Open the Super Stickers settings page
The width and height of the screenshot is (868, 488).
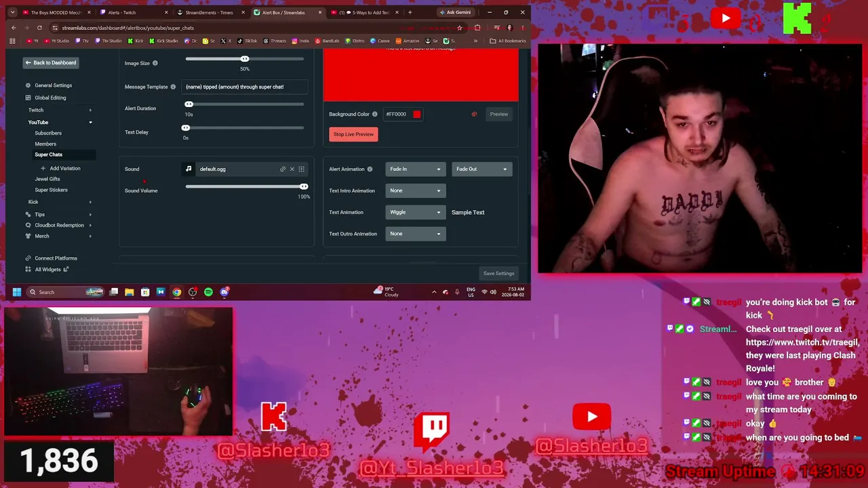click(51, 190)
